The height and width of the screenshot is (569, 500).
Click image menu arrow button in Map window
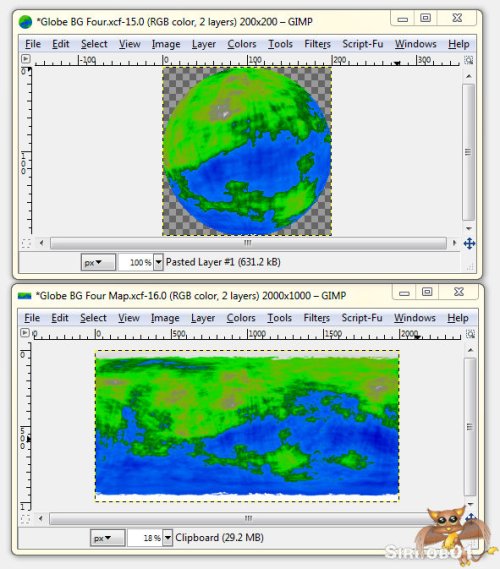click(25, 333)
